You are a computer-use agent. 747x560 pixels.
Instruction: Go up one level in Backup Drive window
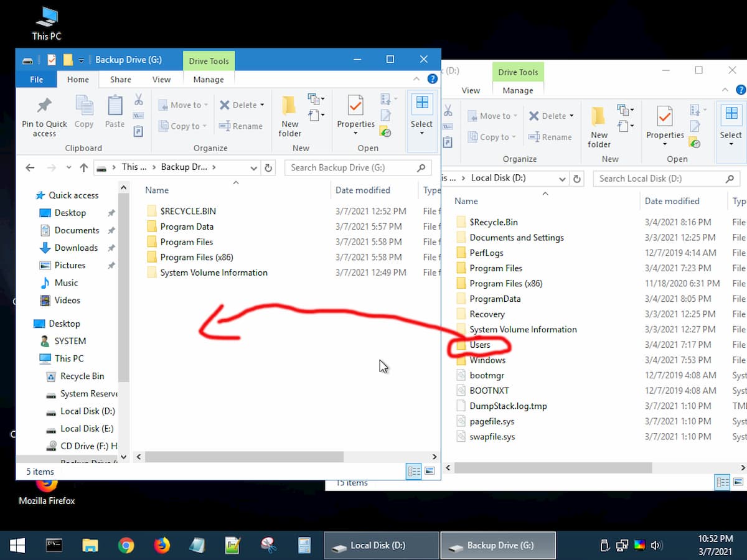[84, 167]
